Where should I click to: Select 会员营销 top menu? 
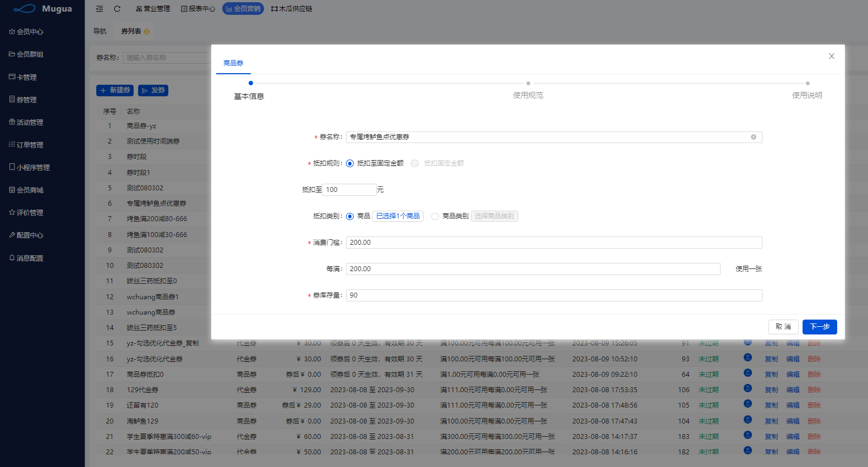243,9
